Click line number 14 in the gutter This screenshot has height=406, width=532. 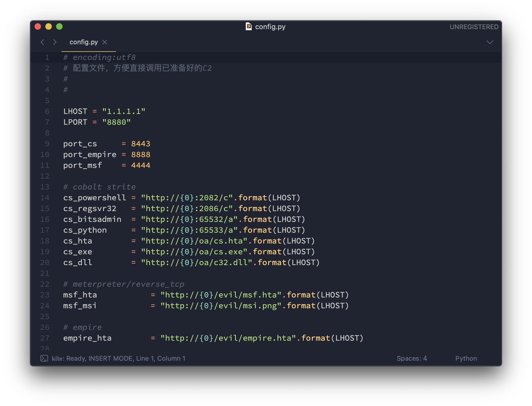coord(45,198)
